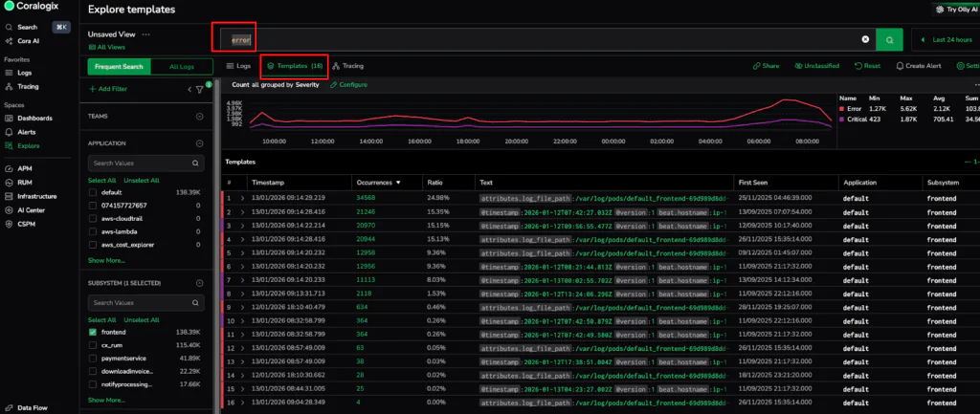980x414 pixels.
Task: Switch to the Tracing tab
Action: tap(347, 66)
